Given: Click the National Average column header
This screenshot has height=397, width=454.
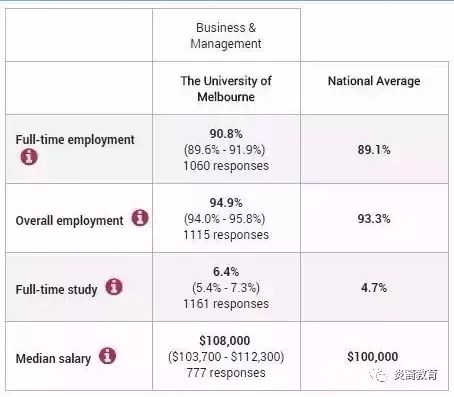Looking at the screenshot, I should [374, 81].
